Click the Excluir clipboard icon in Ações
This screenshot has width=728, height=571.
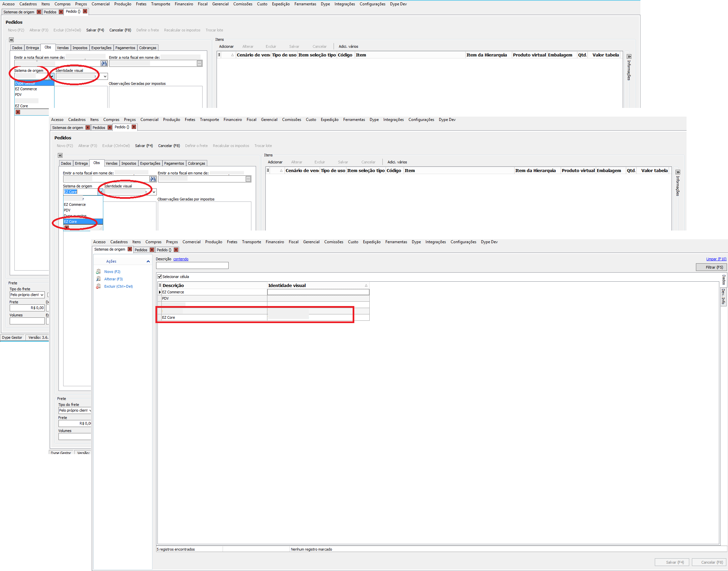pyautogui.click(x=98, y=286)
